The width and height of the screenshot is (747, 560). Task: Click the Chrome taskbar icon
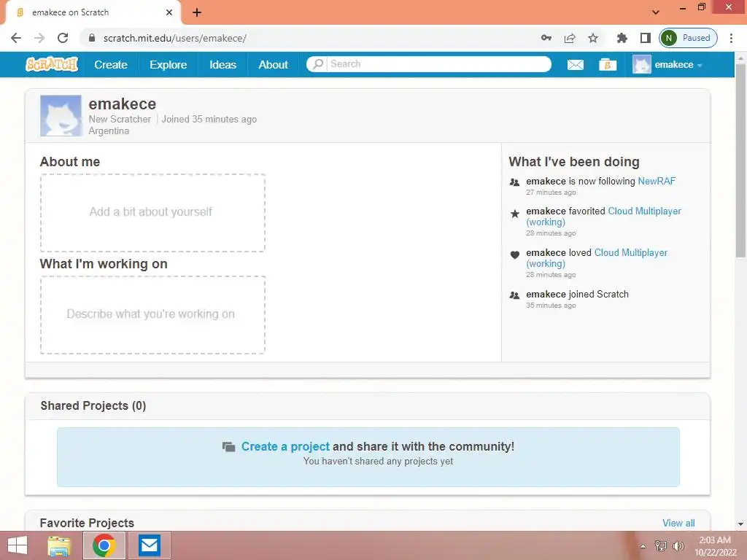pos(104,545)
